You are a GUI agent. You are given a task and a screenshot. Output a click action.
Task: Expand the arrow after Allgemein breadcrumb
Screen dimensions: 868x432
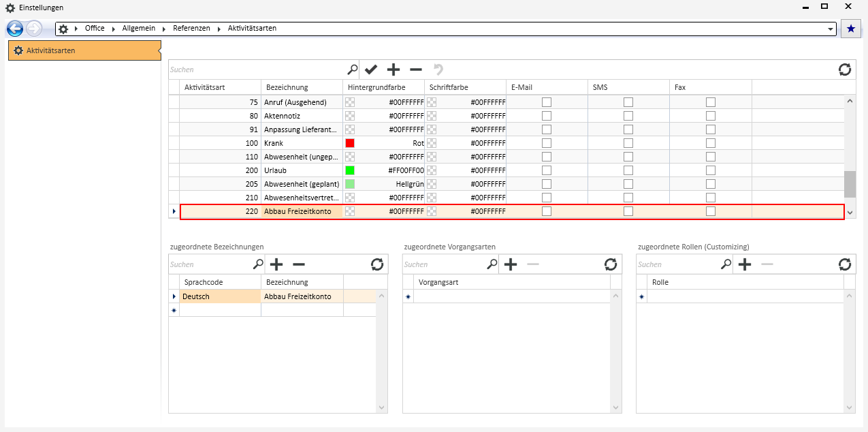pos(164,29)
